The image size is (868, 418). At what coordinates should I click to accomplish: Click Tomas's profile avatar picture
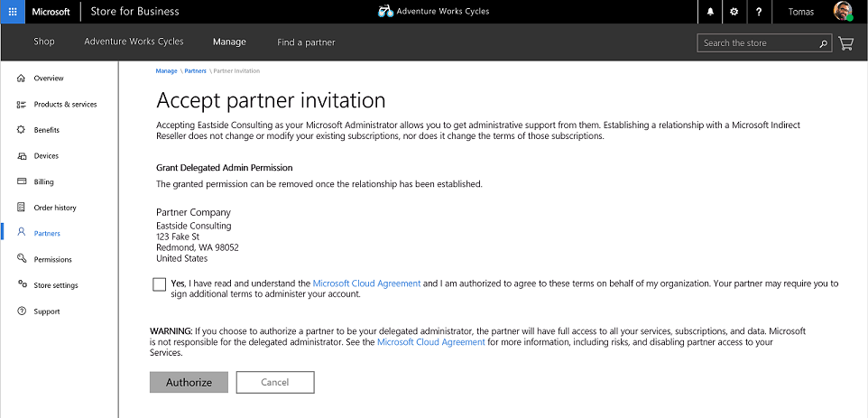click(843, 12)
